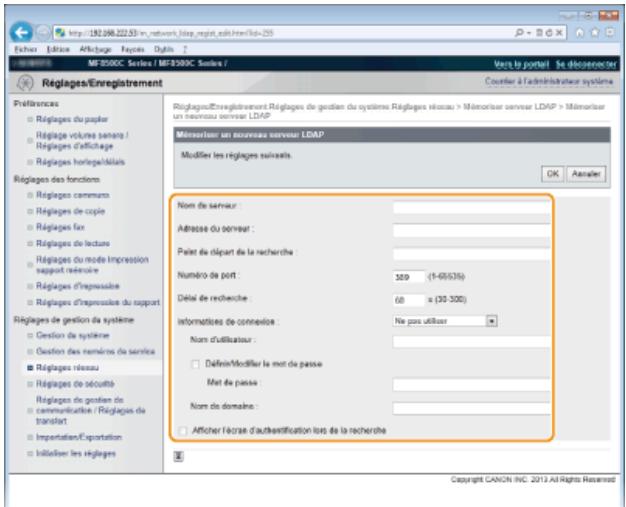
Task: Open Gestion du système in sidebar
Action: pyautogui.click(x=72, y=335)
